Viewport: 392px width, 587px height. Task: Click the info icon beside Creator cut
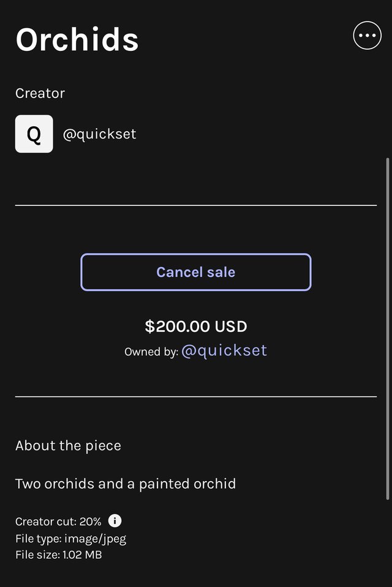tap(115, 521)
